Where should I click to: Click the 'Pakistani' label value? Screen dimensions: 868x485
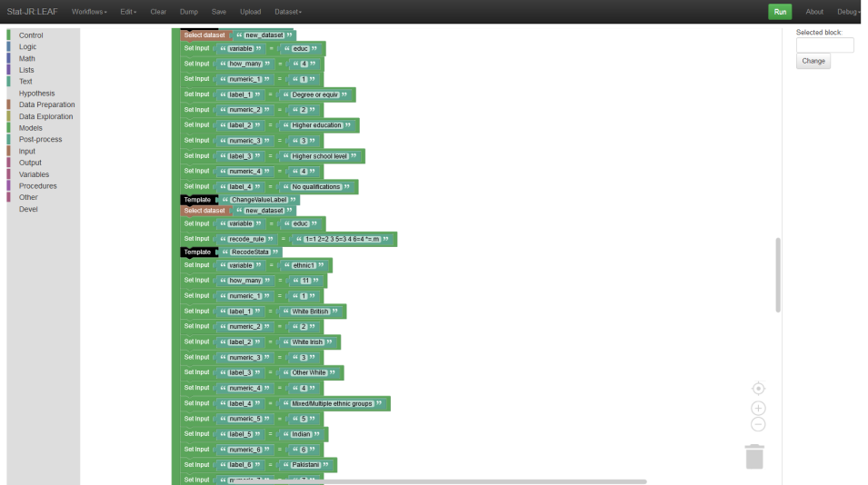(x=305, y=465)
